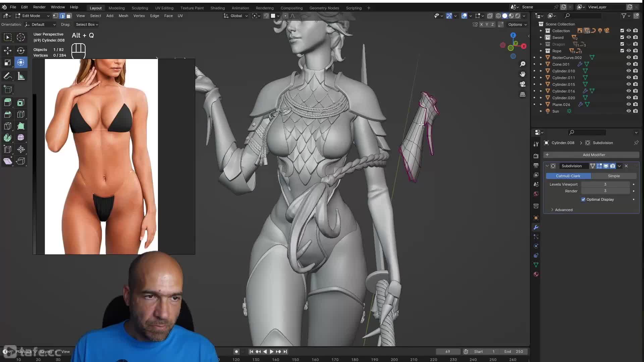Activate the Select Box tool

tap(7, 37)
